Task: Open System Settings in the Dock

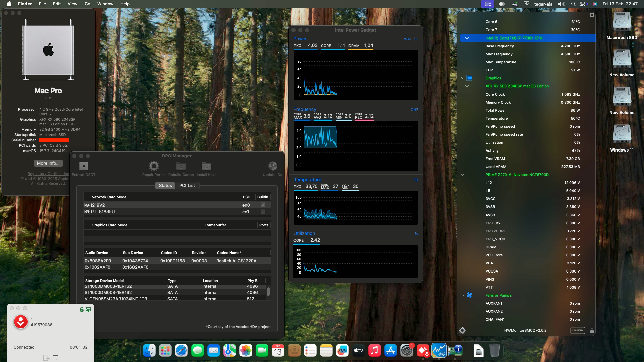Action: click(x=407, y=351)
